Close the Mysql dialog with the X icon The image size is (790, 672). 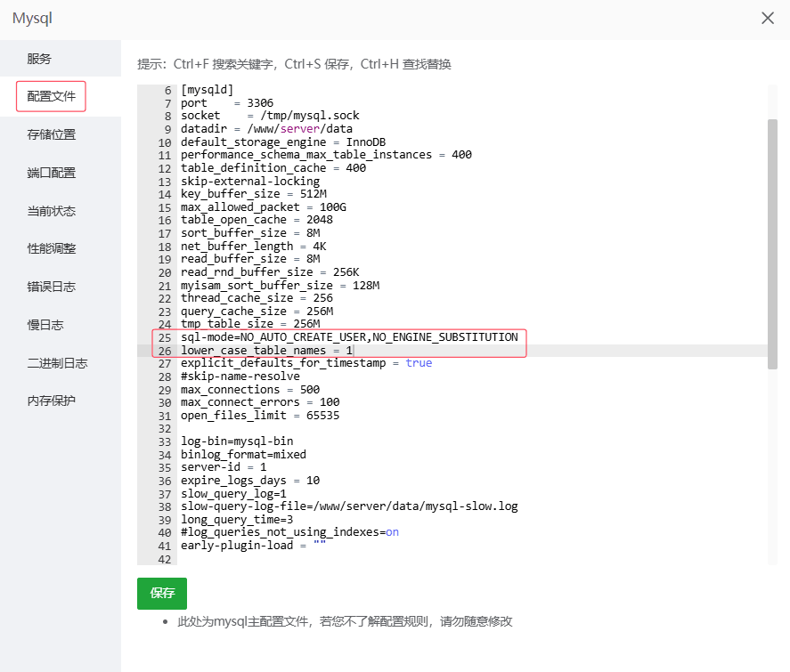click(768, 18)
